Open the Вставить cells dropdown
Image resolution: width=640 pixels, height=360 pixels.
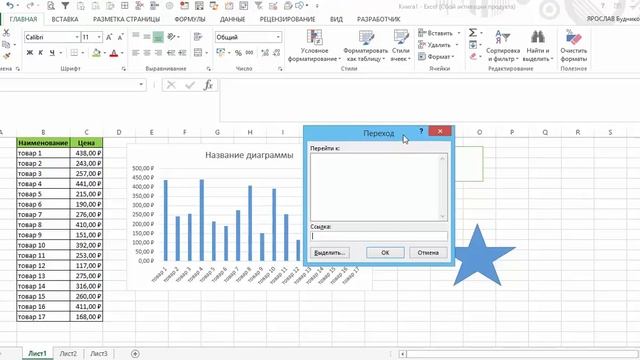[x=459, y=33]
